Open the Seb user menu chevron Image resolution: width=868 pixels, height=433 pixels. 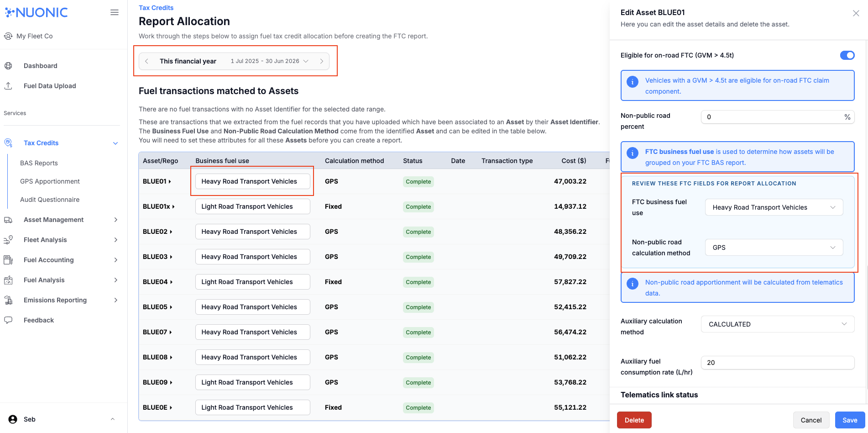113,419
